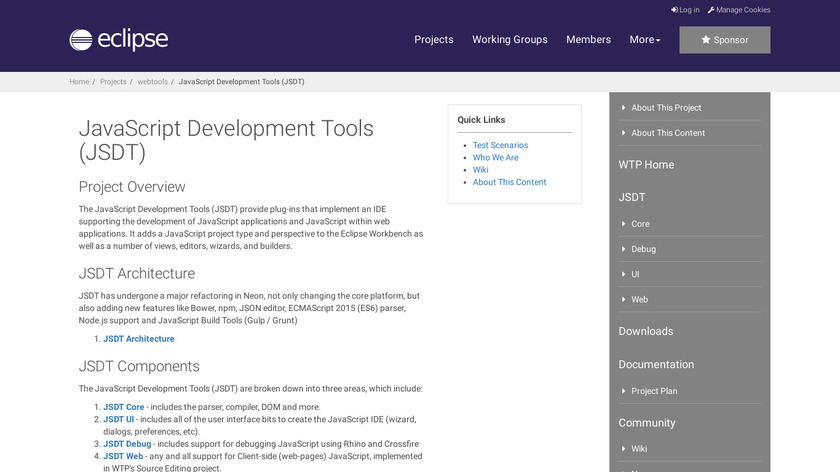Go to Members page
Screen dimensions: 840x472
pos(588,40)
